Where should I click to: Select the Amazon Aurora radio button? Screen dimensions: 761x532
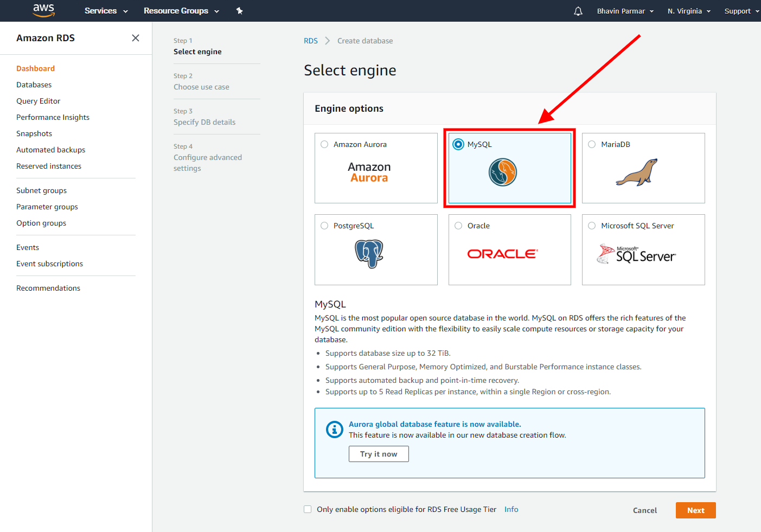pos(324,144)
